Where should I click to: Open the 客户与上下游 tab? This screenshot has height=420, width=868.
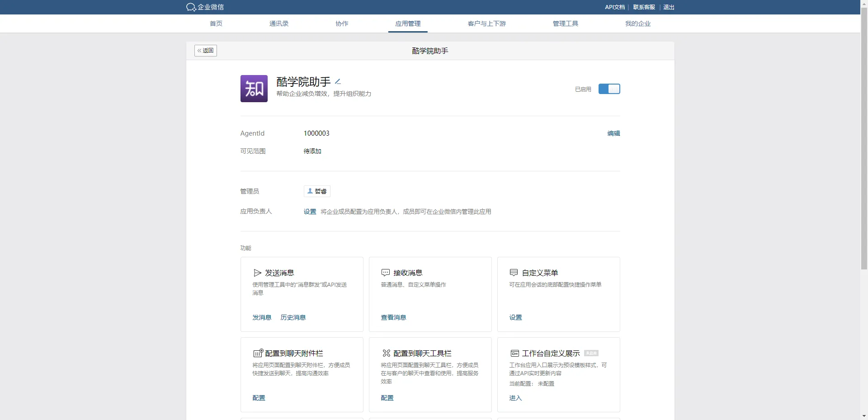point(487,24)
